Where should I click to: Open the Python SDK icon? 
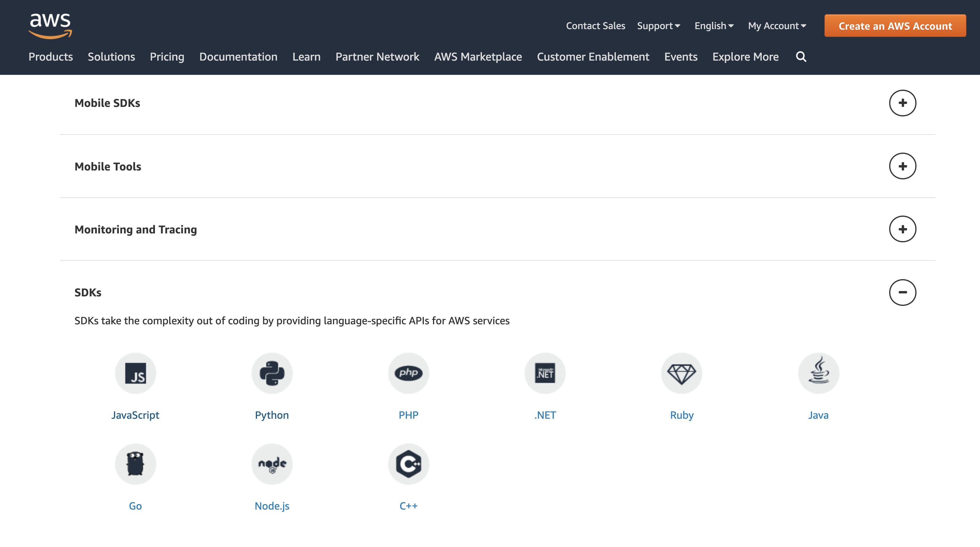(272, 373)
